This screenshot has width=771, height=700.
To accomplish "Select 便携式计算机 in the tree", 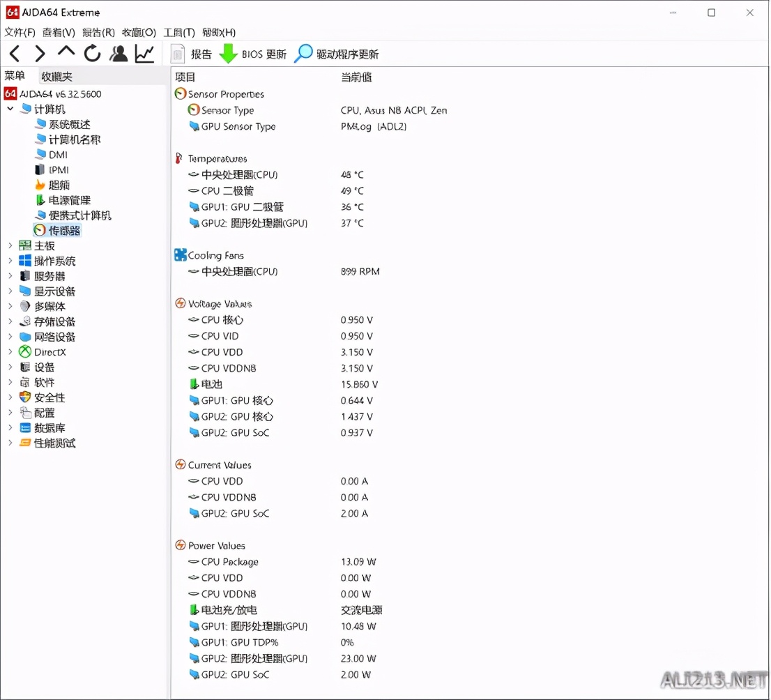I will pos(73,215).
